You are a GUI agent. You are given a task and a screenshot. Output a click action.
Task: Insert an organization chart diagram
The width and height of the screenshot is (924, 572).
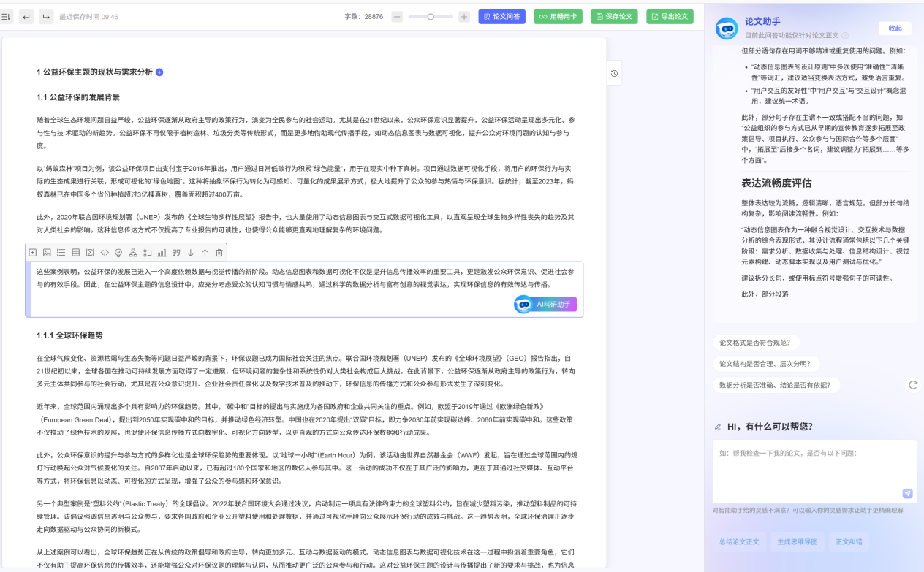pyautogui.click(x=133, y=253)
